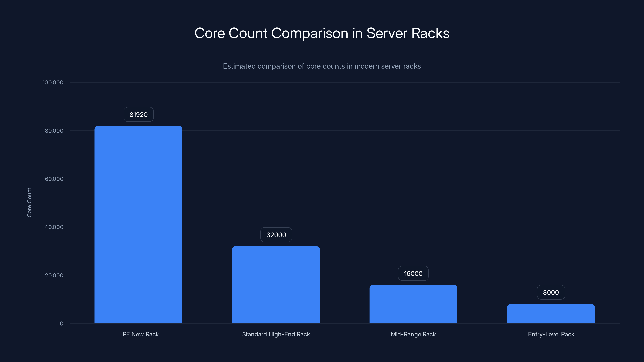Click the 0 y-axis tick label
Screen dimensions: 644x362
(62, 324)
